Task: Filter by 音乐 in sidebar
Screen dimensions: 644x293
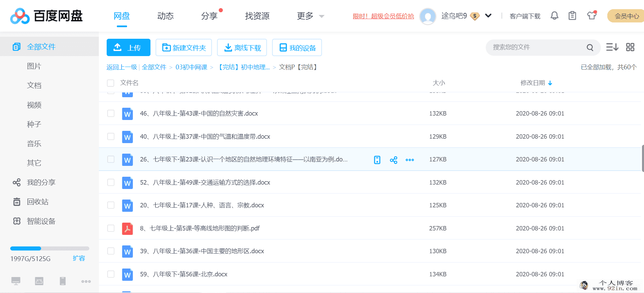Action: tap(34, 143)
